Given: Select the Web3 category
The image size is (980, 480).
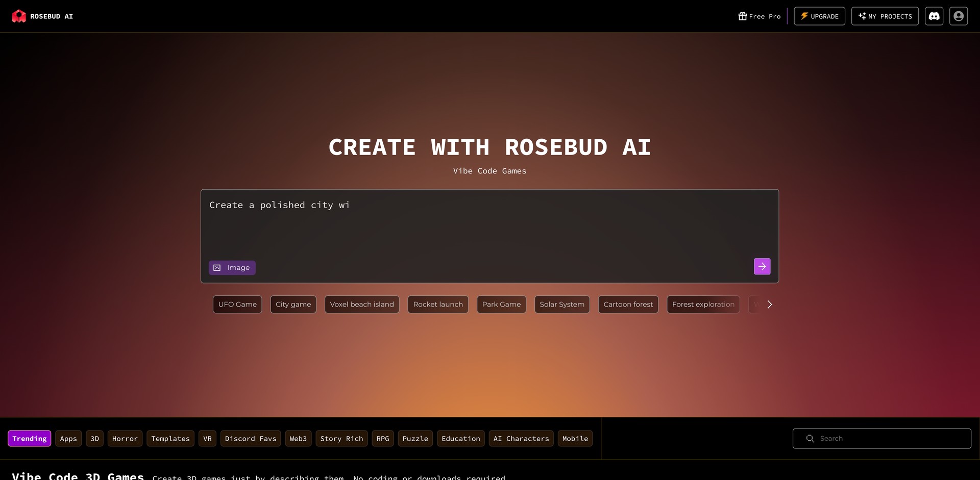Looking at the screenshot, I should pyautogui.click(x=298, y=439).
